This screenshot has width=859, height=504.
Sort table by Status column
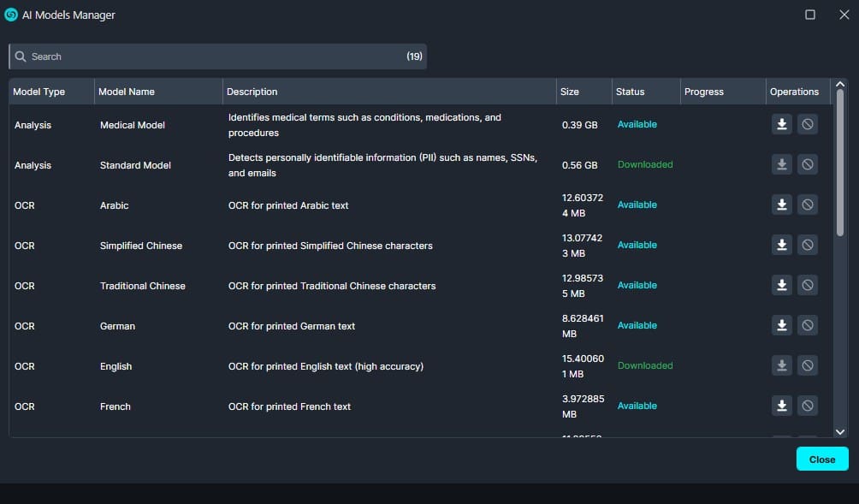click(x=630, y=92)
